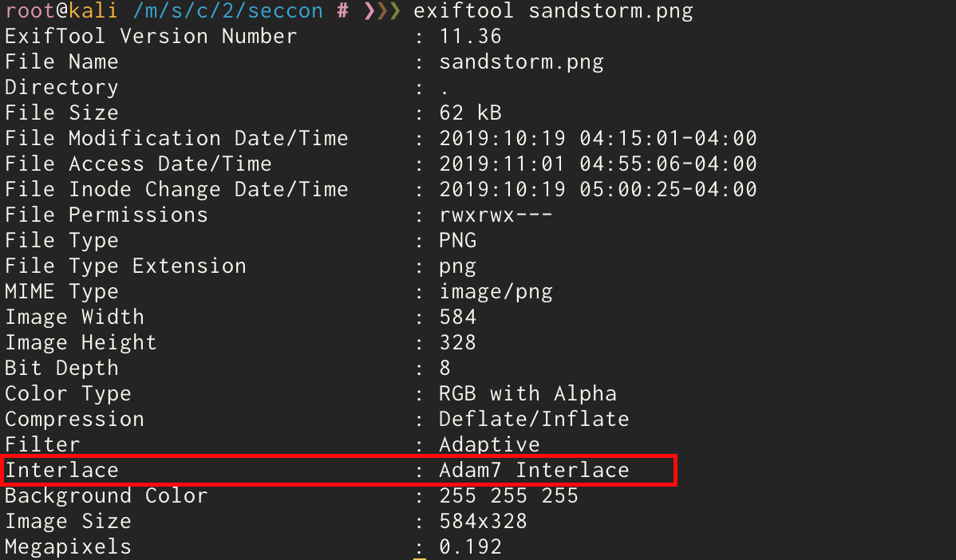This screenshot has height=560, width=956.
Task: Click the Adam7 Interlace value
Action: click(534, 470)
